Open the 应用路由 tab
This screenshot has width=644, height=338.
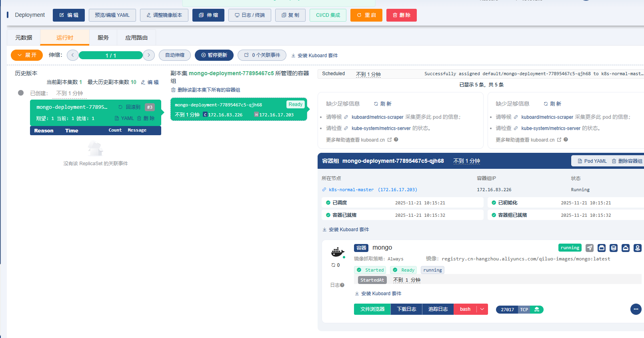coord(136,38)
